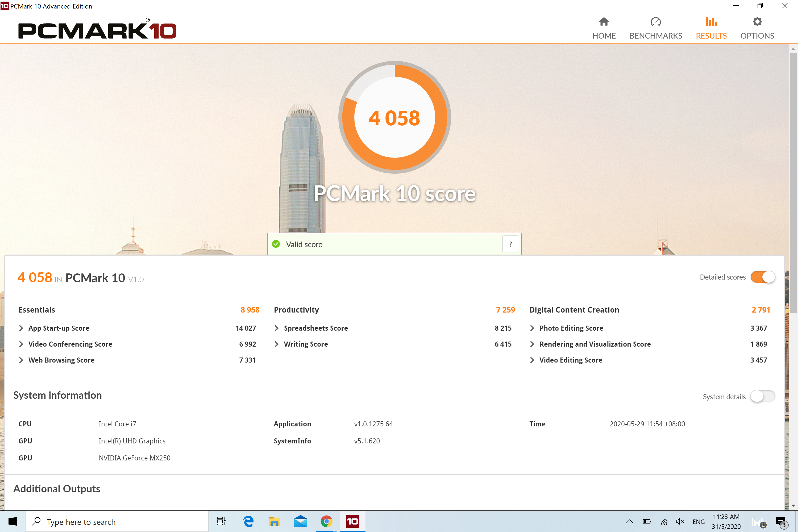This screenshot has height=532, width=798.
Task: Expand Video Conferencing Score details
Action: coord(21,344)
